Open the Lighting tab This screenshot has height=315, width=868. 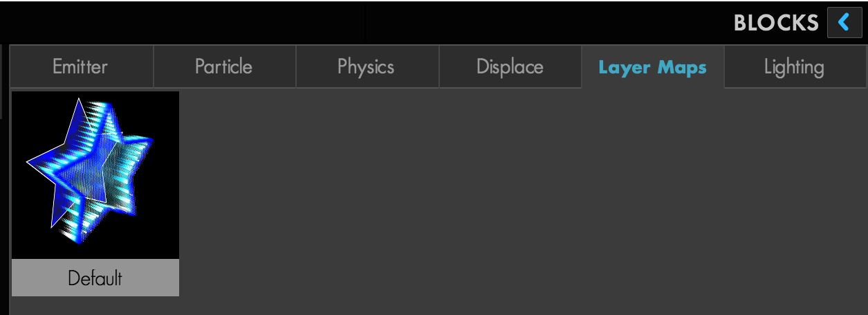794,67
